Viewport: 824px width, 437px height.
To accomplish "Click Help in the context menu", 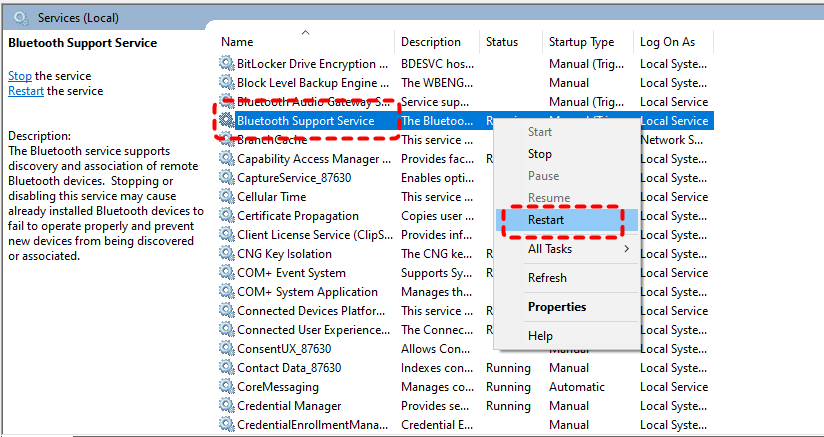I will tap(540, 336).
